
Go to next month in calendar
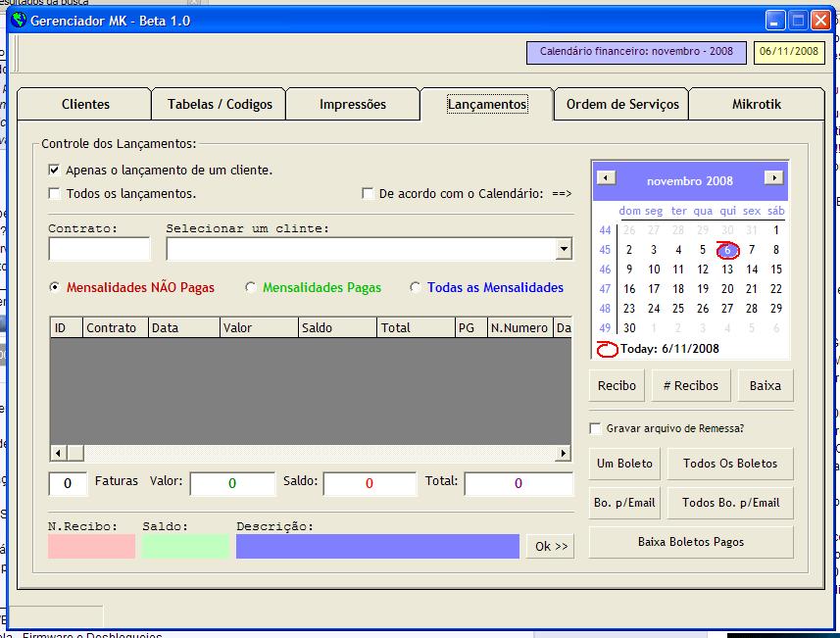773,177
